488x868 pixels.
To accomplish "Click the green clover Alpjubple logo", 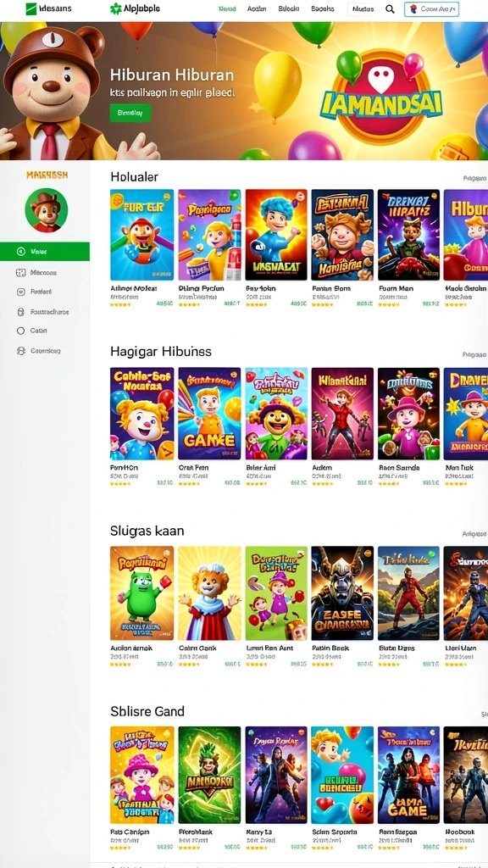I will (115, 8).
